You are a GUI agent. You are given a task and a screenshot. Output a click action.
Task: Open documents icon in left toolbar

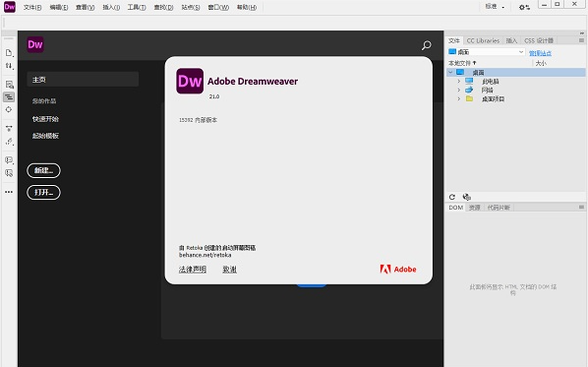pyautogui.click(x=9, y=53)
